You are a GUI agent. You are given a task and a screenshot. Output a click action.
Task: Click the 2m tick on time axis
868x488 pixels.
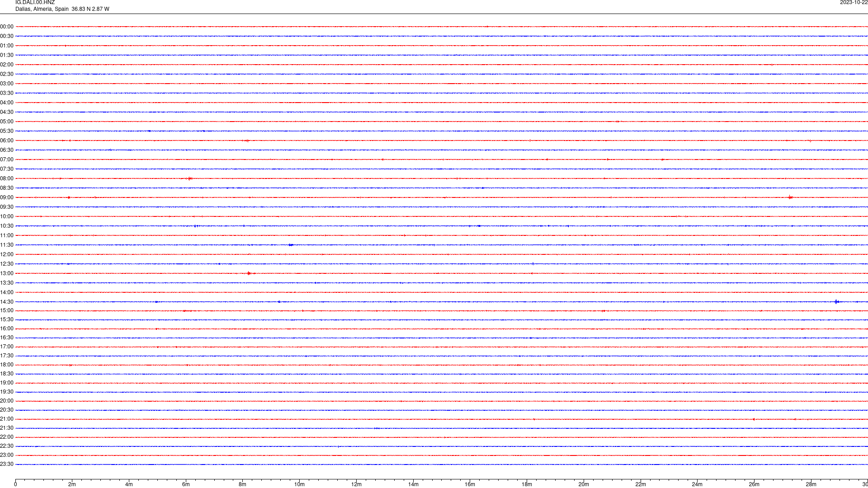(x=72, y=484)
